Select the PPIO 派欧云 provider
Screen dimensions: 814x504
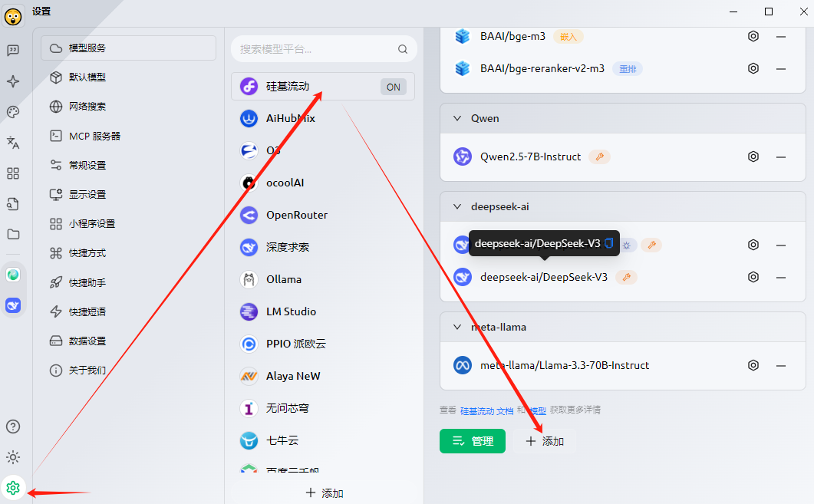(323, 344)
